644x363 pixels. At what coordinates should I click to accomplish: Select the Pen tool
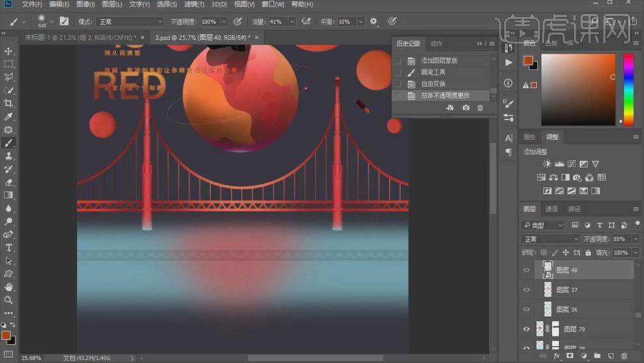pyautogui.click(x=8, y=234)
